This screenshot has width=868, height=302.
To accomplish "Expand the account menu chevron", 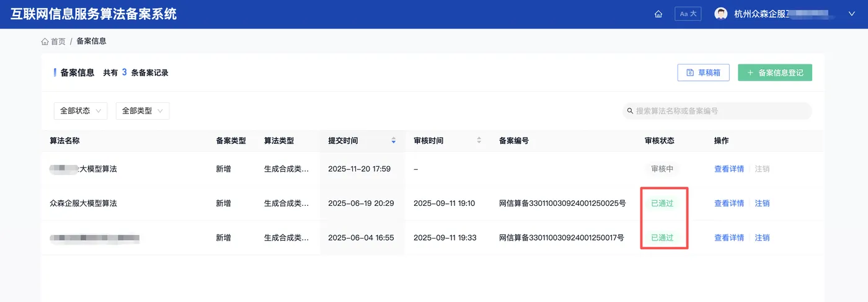I will pos(852,14).
